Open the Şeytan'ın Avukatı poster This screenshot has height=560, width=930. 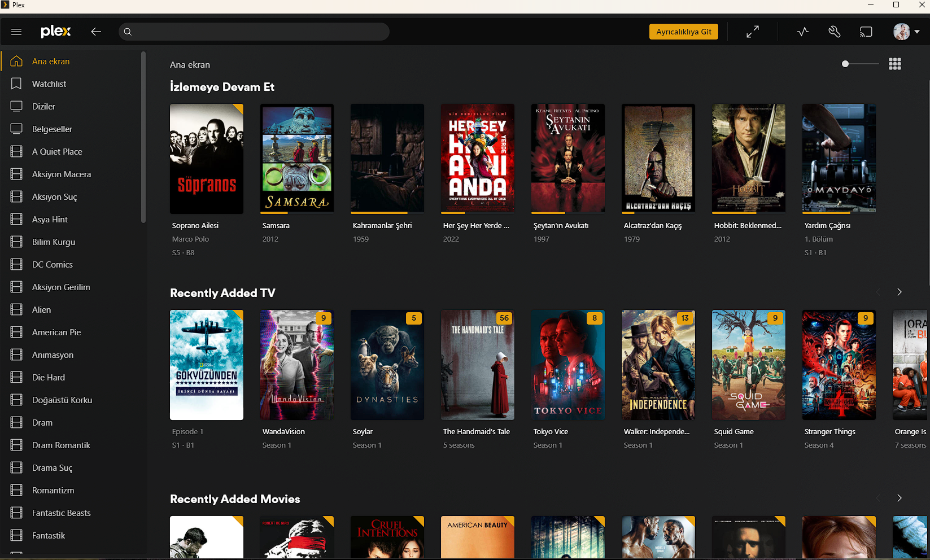[568, 159]
